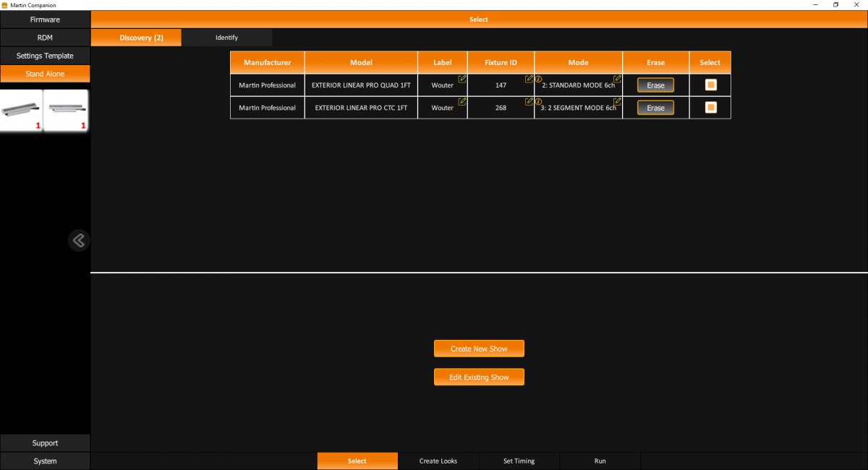868x470 pixels.
Task: Collapse sidebar with double-chevron arrow
Action: tap(79, 241)
